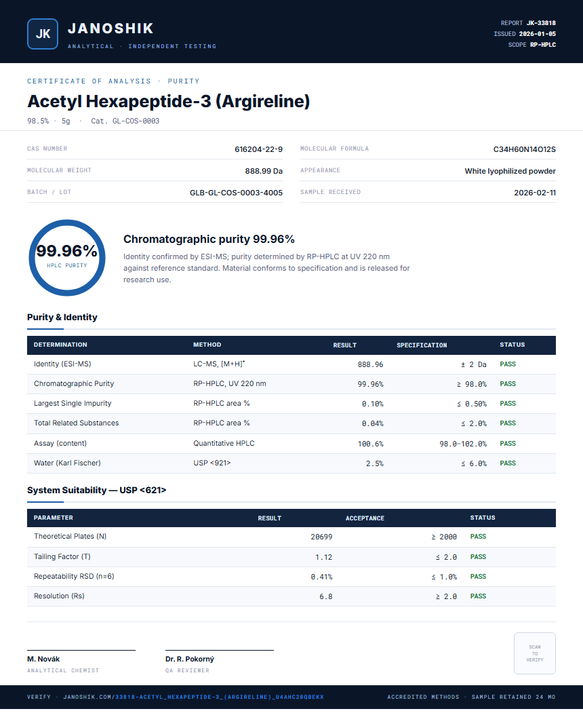Screen dimensions: 583x728
Task: Click the resolution result 6.8
Action: tap(325, 596)
